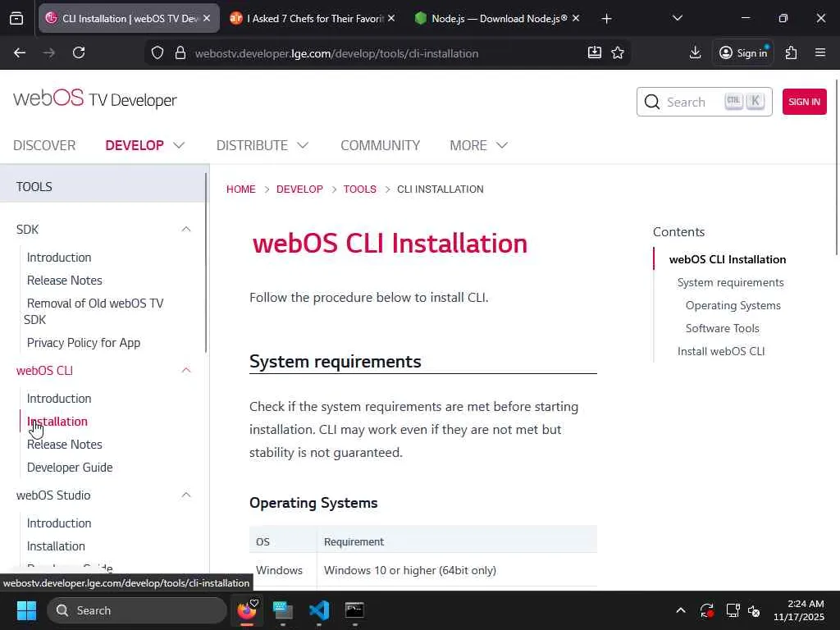
Task: Click the muted volume tray icon
Action: click(754, 610)
